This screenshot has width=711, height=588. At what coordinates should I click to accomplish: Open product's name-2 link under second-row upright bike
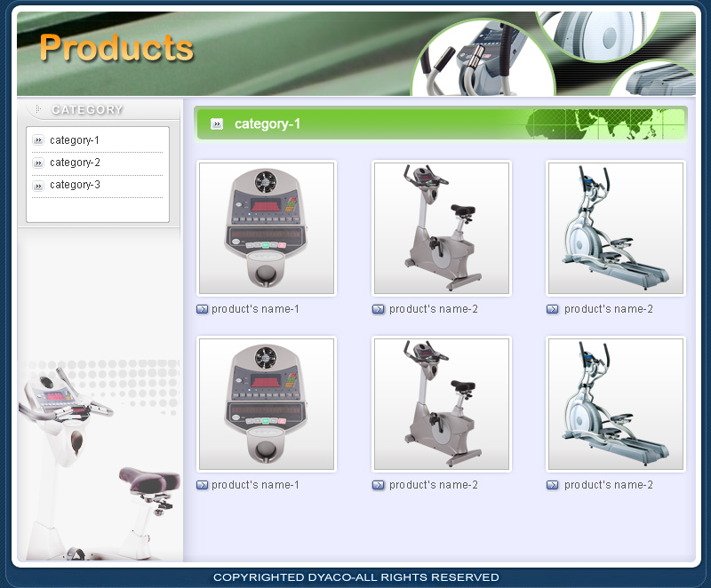coord(434,485)
